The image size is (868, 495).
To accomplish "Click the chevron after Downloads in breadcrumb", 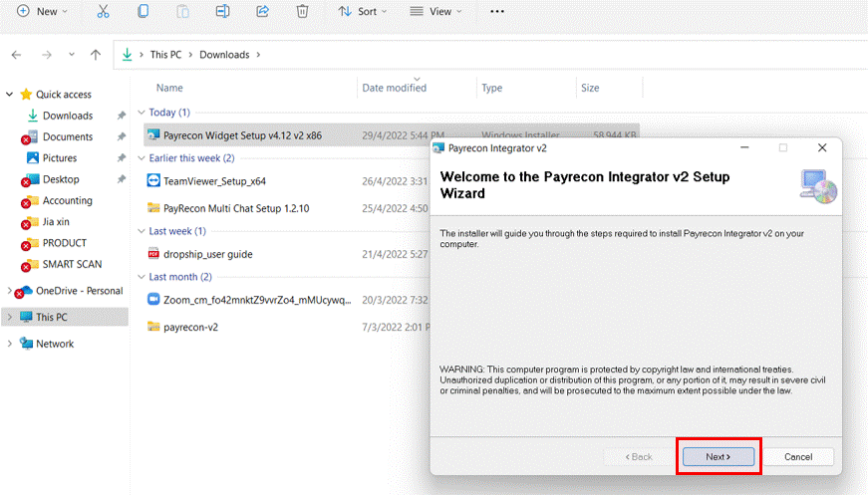I will coord(258,55).
